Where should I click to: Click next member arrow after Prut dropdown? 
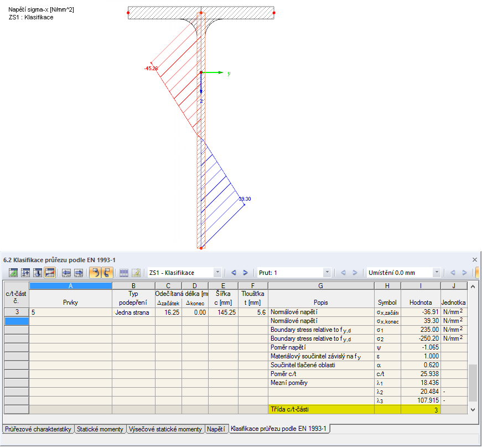click(355, 273)
